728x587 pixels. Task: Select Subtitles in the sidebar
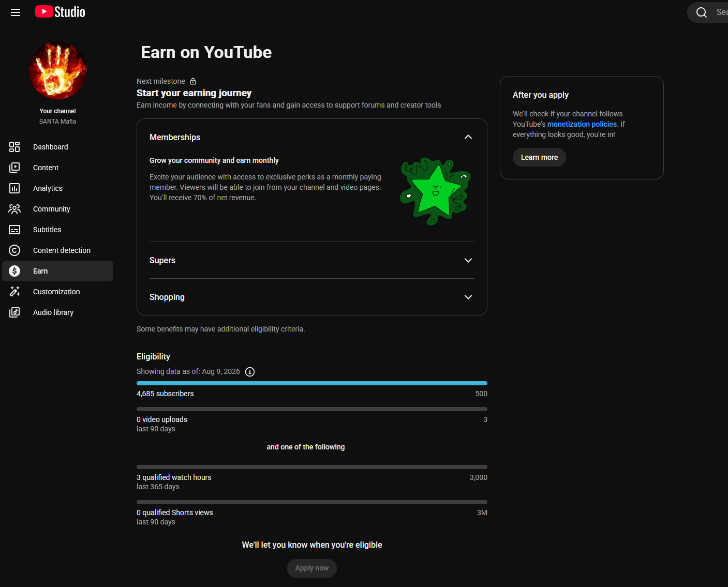point(58,230)
